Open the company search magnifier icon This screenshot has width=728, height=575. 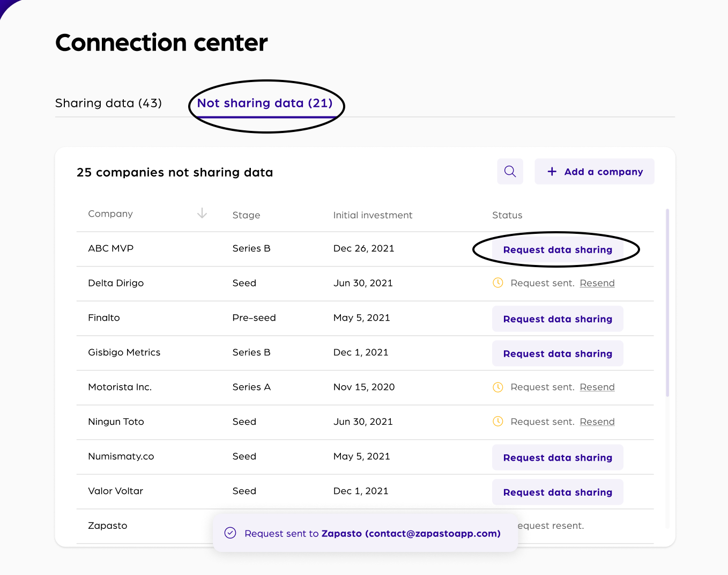pos(510,172)
